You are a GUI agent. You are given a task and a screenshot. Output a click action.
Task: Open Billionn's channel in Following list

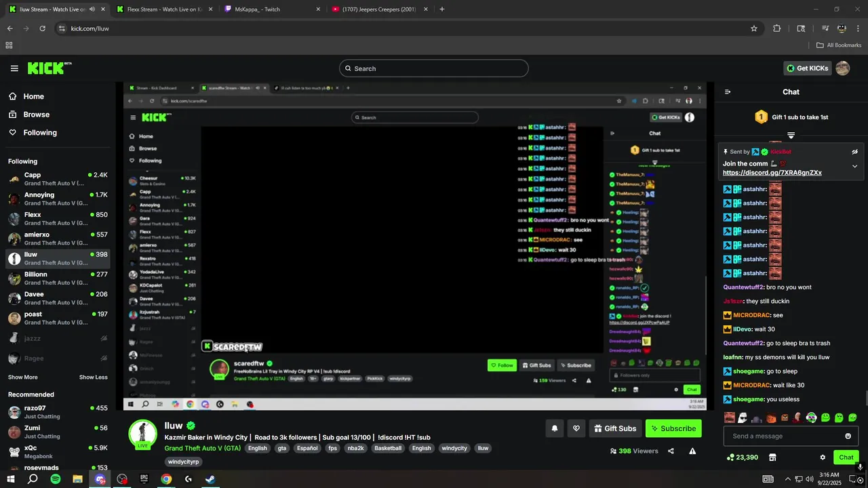[x=58, y=279]
